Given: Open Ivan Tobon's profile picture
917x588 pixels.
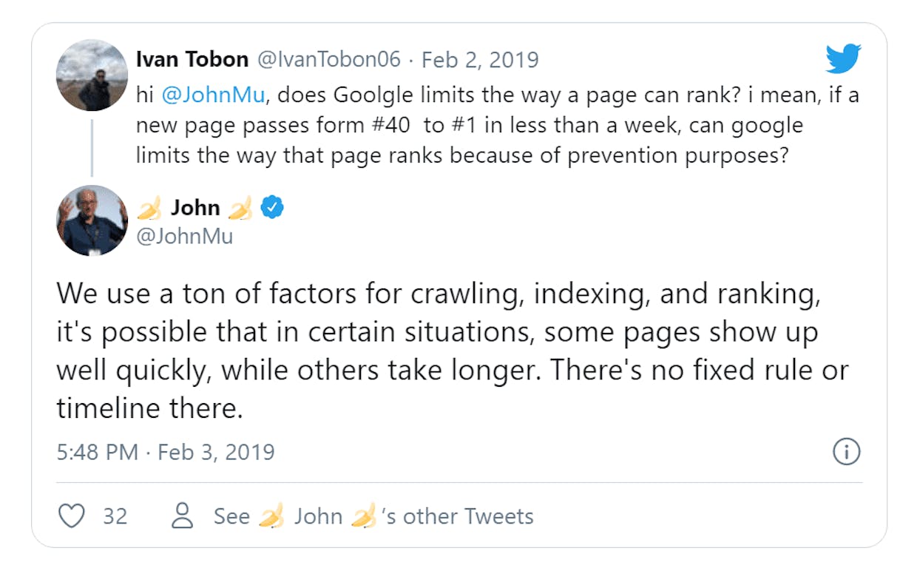Looking at the screenshot, I should (92, 75).
